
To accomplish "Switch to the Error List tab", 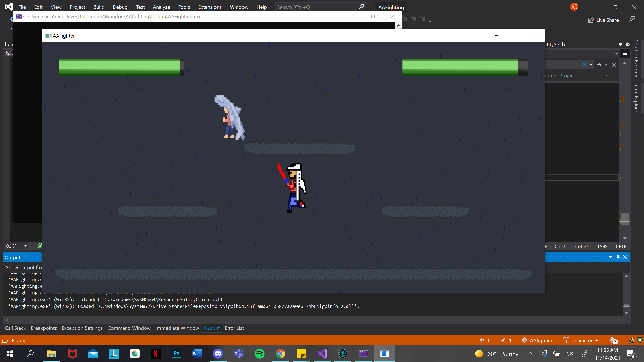I will pos(234,328).
